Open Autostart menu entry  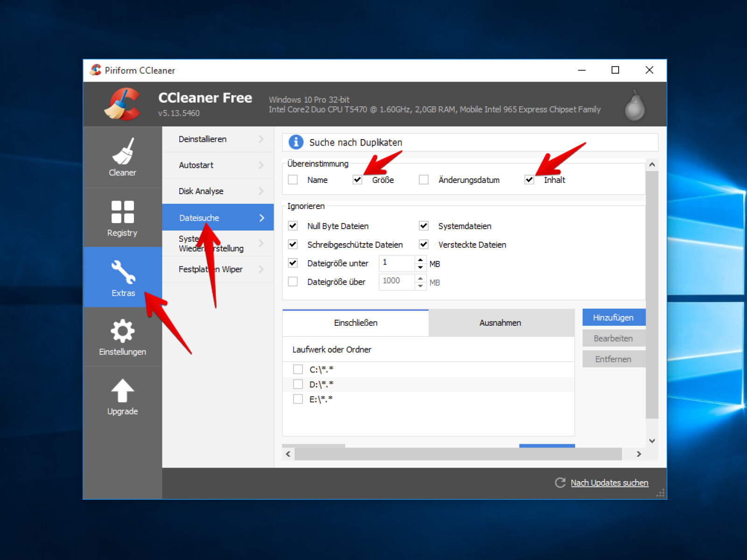(218, 165)
